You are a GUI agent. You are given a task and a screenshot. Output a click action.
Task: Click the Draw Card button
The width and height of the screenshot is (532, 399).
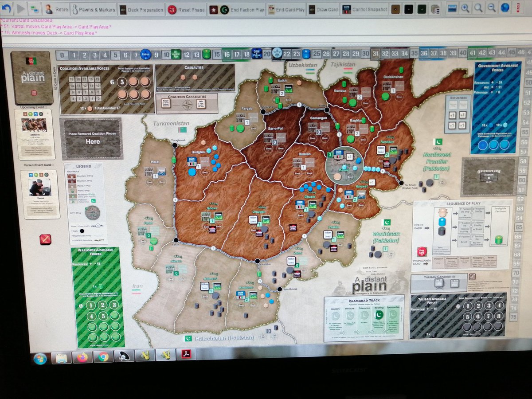pyautogui.click(x=323, y=10)
